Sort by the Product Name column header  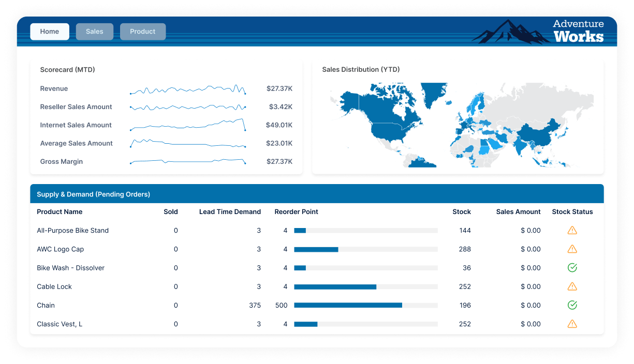pyautogui.click(x=60, y=211)
